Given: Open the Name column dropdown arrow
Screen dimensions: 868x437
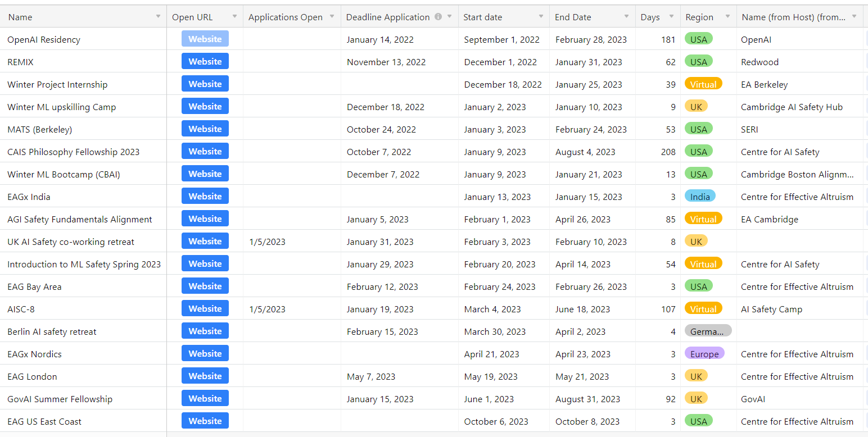Looking at the screenshot, I should point(158,17).
